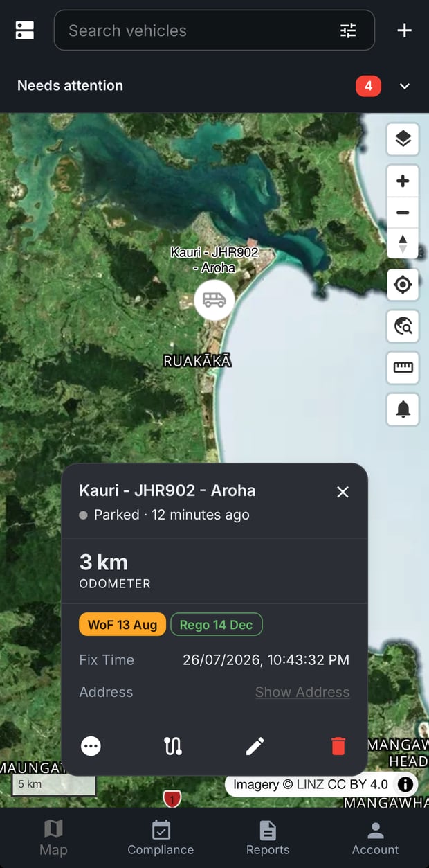The width and height of the screenshot is (429, 868).
Task: Zoom out on the map
Action: click(x=403, y=213)
